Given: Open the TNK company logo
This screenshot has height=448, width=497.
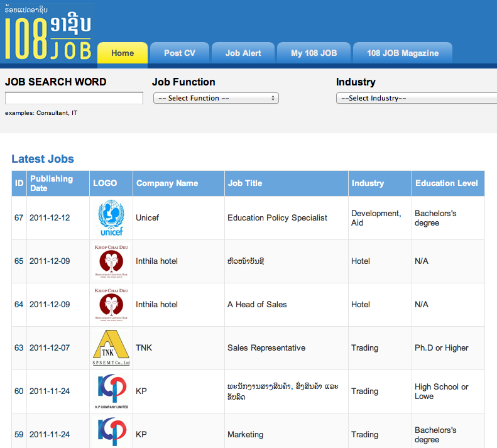Looking at the screenshot, I should point(111,348).
